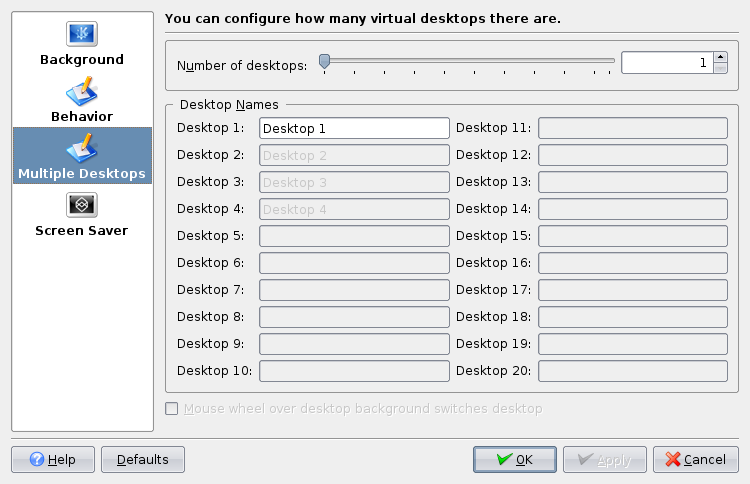The width and height of the screenshot is (750, 484).
Task: Click the Help button question mark icon
Action: pyautogui.click(x=37, y=460)
